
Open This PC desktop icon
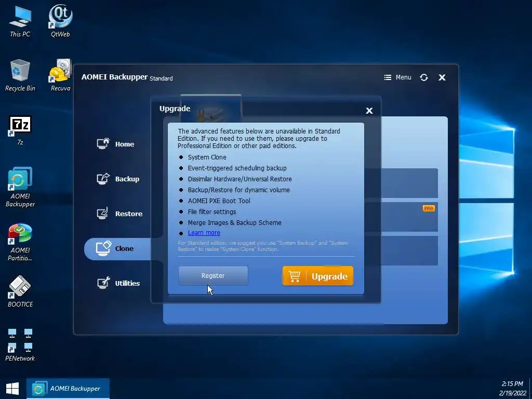point(20,21)
